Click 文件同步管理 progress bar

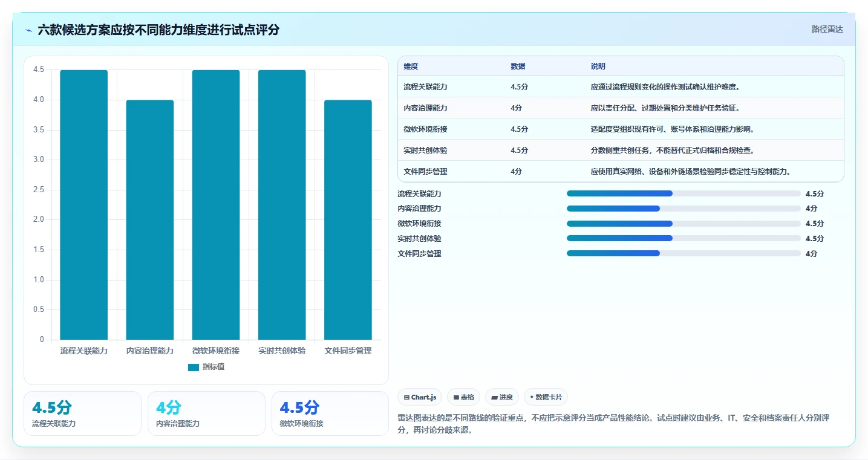[x=684, y=253]
